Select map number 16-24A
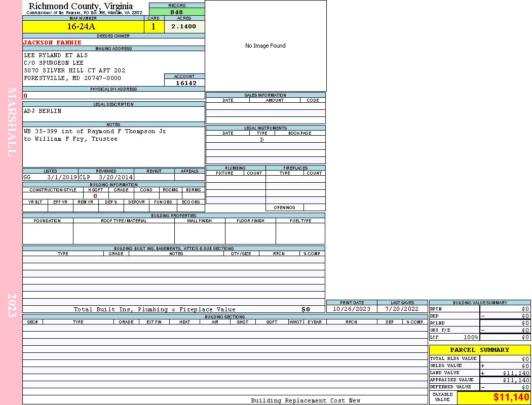 (x=81, y=26)
